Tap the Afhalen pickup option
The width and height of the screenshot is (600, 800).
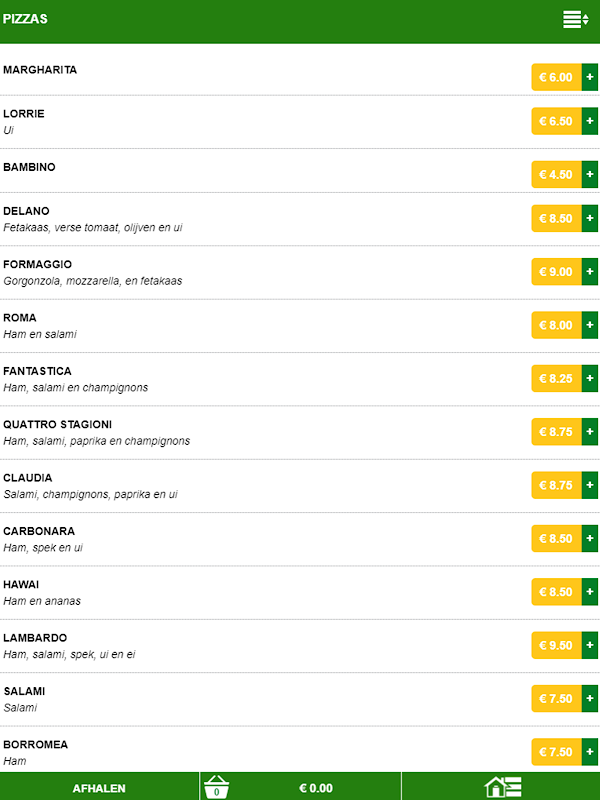(x=99, y=788)
